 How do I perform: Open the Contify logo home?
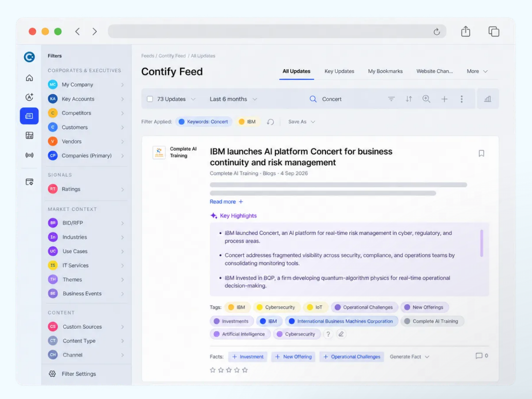point(29,57)
